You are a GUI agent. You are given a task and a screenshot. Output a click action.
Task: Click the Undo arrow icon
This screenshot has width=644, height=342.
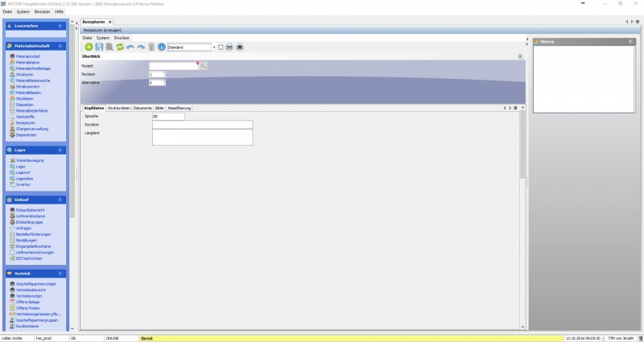130,47
